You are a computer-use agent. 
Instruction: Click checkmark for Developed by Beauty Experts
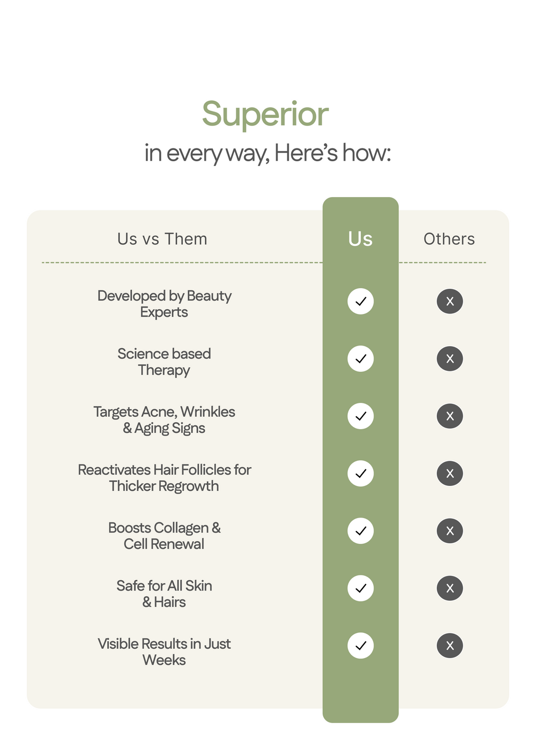click(x=361, y=301)
